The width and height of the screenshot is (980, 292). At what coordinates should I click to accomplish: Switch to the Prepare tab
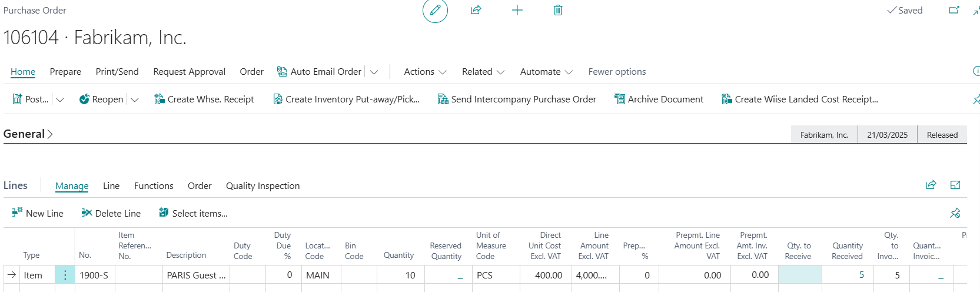[65, 72]
